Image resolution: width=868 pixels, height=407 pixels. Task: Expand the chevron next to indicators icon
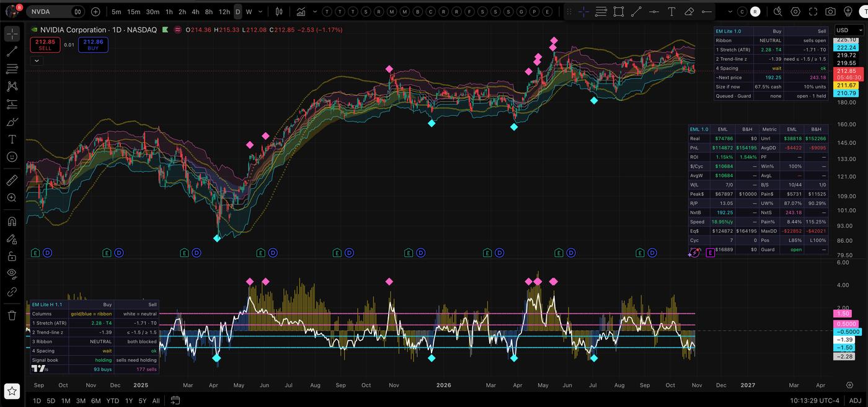[315, 12]
